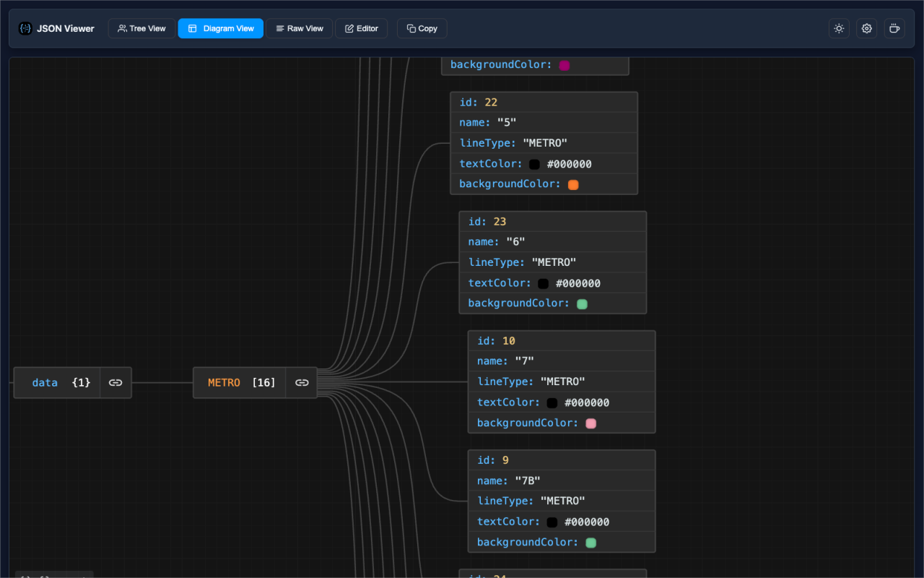The image size is (924, 578).
Task: Click the name "5" row
Action: coord(544,122)
